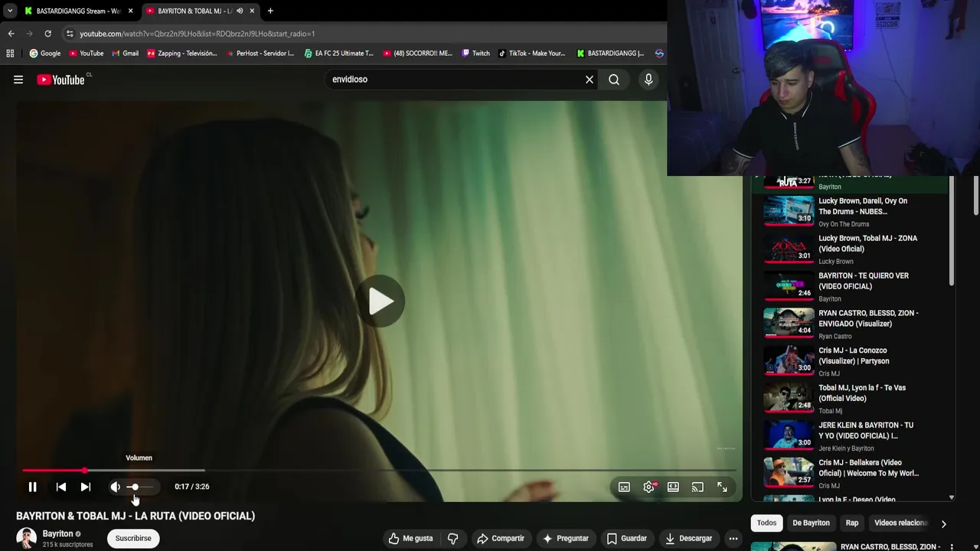Open the Bayriton channel name link

[x=58, y=533]
